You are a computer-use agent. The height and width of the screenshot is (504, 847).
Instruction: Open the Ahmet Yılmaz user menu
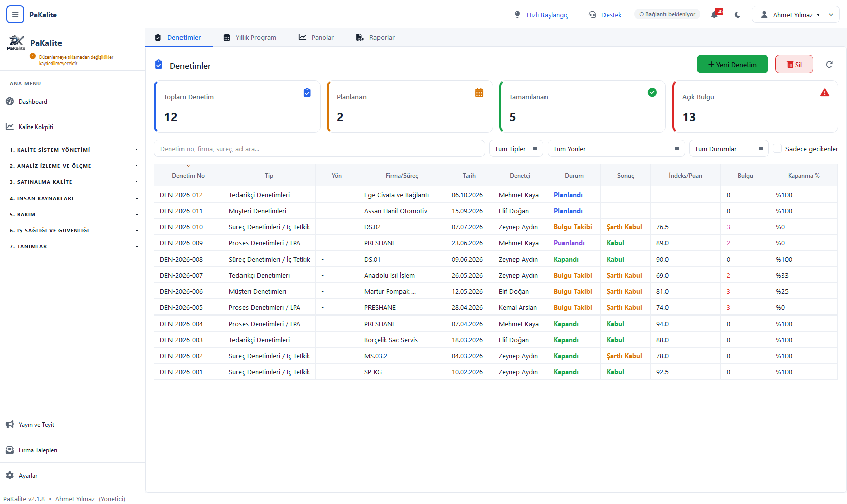pos(796,15)
